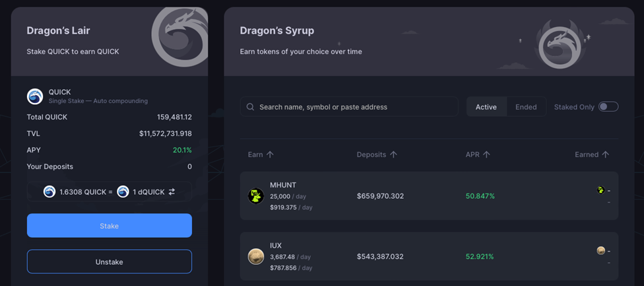644x286 pixels.
Task: Sort by Earn column arrow
Action: [x=270, y=155]
